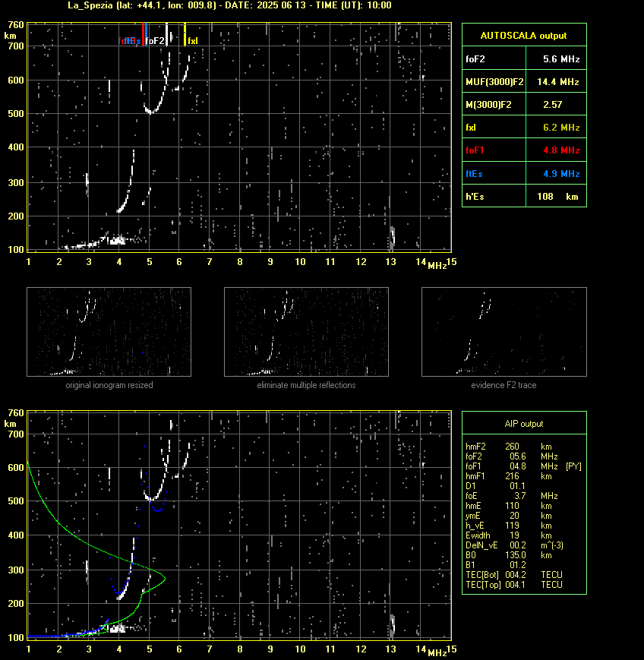This screenshot has width=644, height=660.
Task: Select the 108 km h'Es value
Action: point(557,197)
